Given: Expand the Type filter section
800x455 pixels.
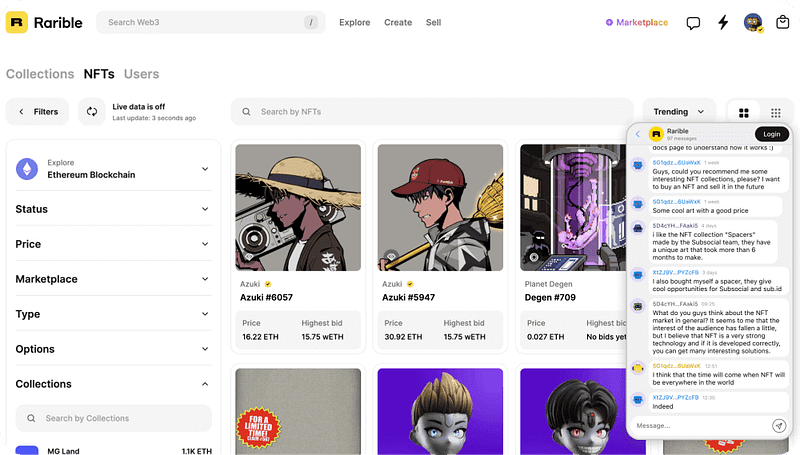Looking at the screenshot, I should click(205, 314).
